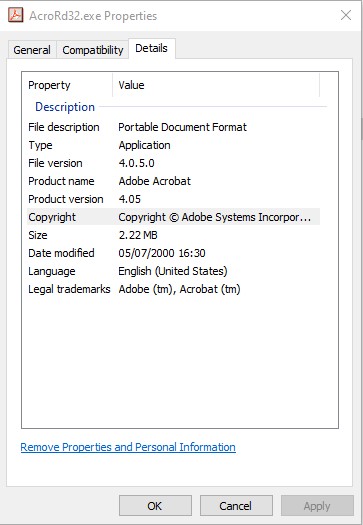Open the Compatibility tab

[93, 50]
